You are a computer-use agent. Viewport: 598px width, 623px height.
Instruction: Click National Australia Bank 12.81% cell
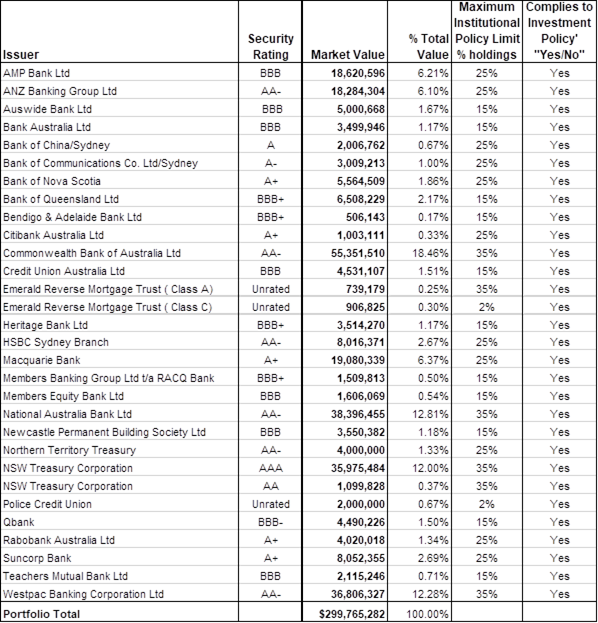click(x=419, y=414)
